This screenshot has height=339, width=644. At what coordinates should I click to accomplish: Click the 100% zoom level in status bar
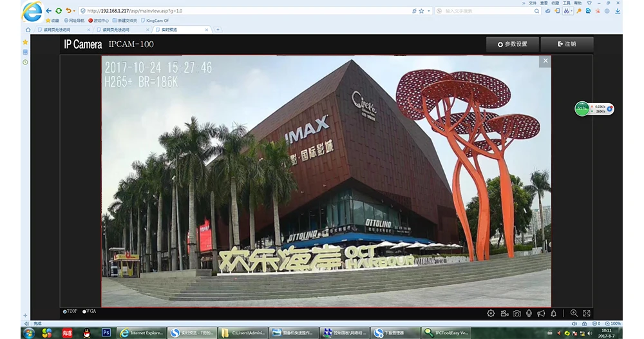613,324
